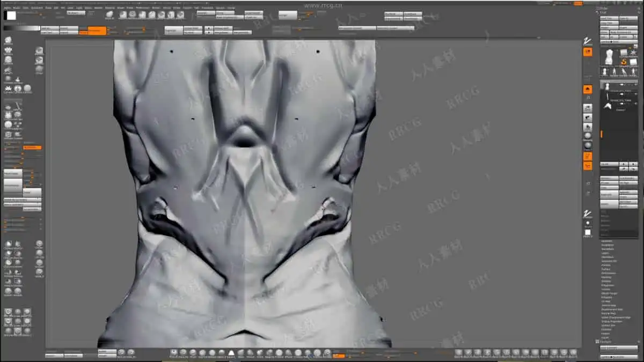Expand the Polygroups sub-palette

pyautogui.click(x=608, y=285)
